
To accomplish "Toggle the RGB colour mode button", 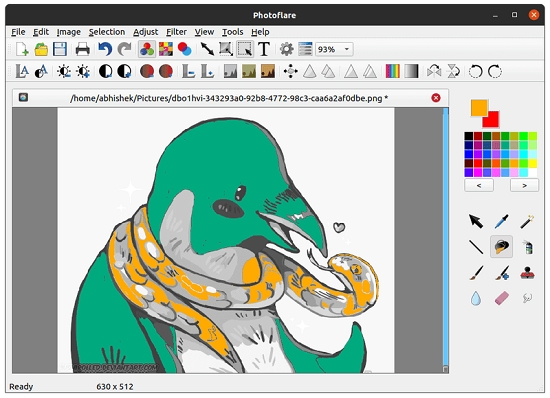I will [147, 49].
